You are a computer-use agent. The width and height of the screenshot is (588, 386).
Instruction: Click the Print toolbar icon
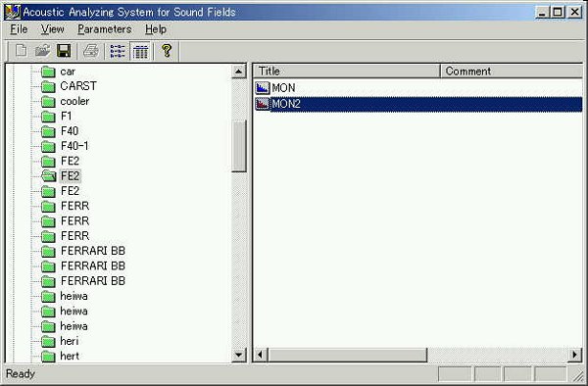91,51
